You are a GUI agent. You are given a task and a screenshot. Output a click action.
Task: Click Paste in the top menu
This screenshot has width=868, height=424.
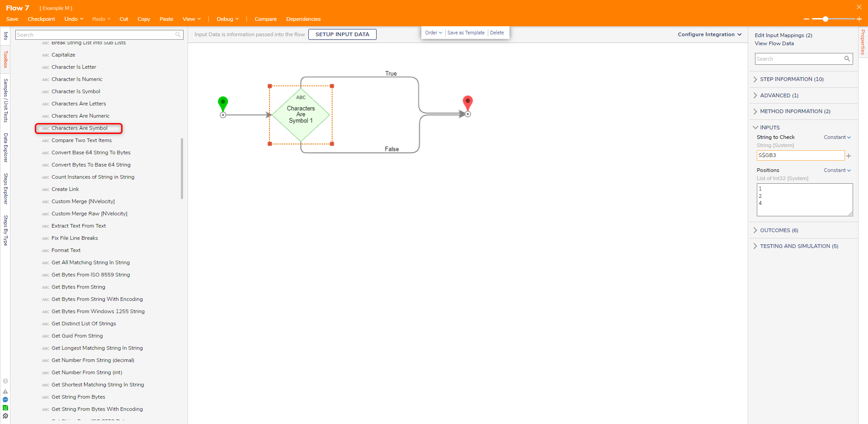[x=166, y=19]
